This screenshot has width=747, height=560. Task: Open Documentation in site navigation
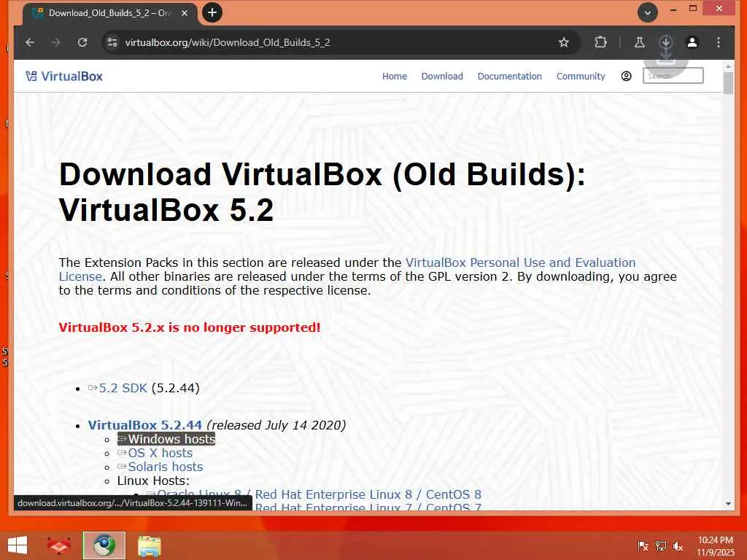(510, 76)
